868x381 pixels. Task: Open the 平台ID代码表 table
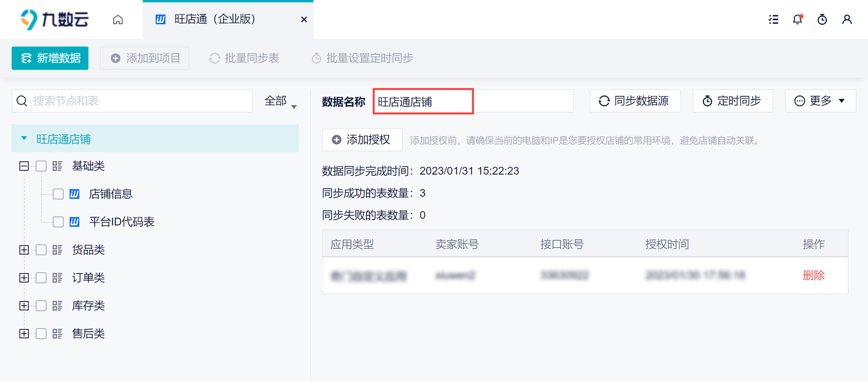pos(122,222)
